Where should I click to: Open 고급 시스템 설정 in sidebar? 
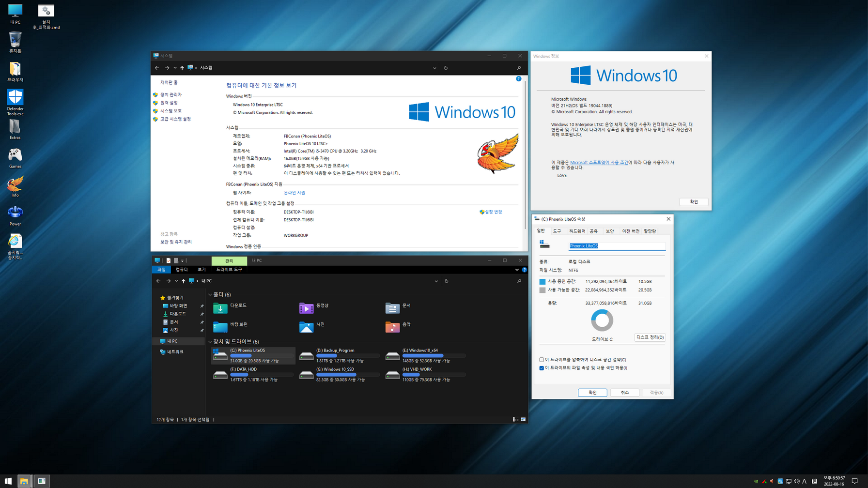[x=175, y=119]
